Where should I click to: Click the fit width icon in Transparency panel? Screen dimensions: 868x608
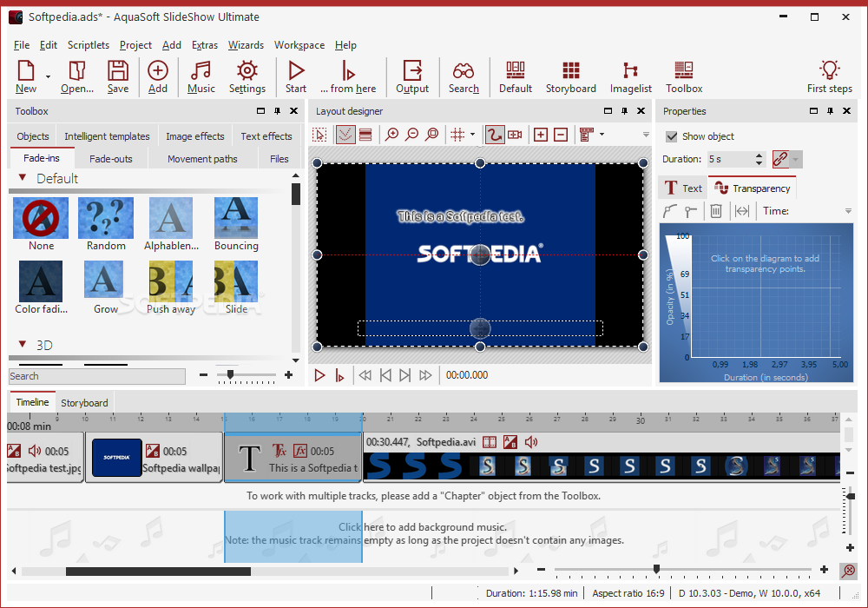[x=742, y=211]
